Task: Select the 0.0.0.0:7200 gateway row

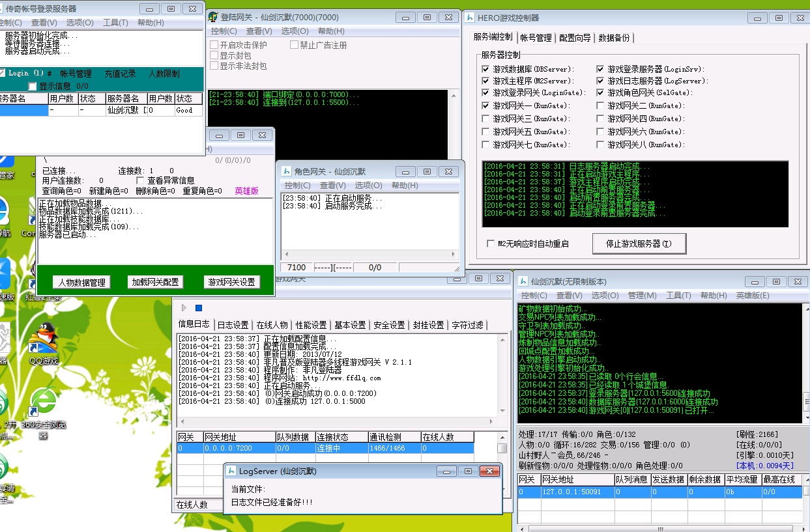Action: [325, 448]
